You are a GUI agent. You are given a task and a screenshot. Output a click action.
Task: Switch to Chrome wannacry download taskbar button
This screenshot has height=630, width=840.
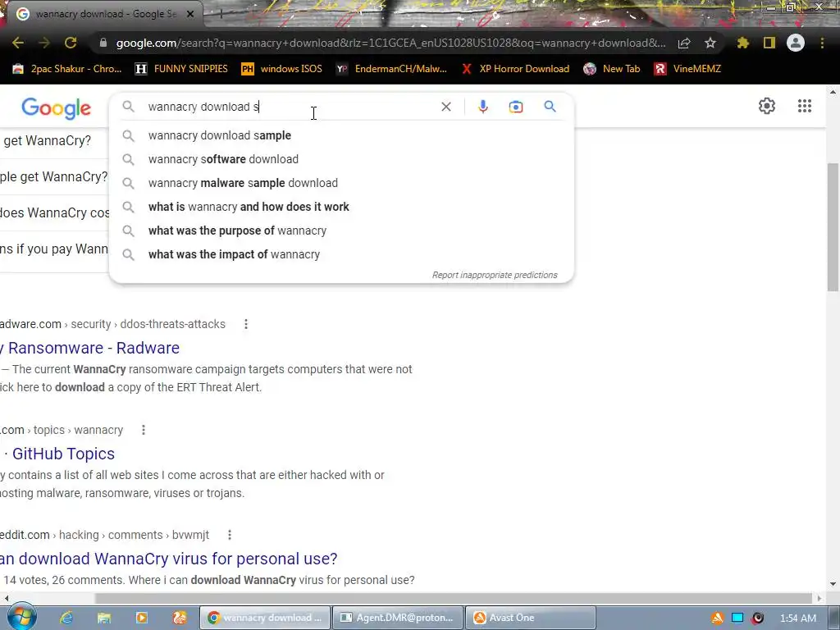(265, 618)
